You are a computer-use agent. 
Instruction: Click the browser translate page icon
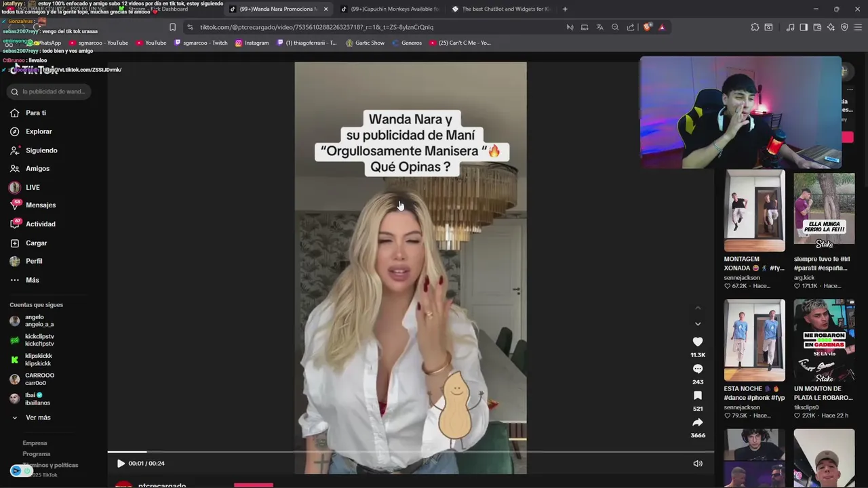click(599, 27)
